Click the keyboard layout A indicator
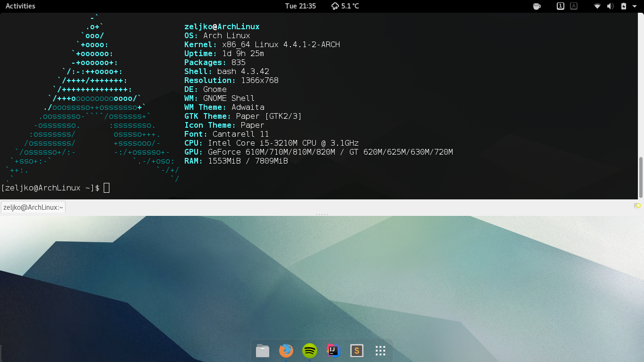 (574, 6)
